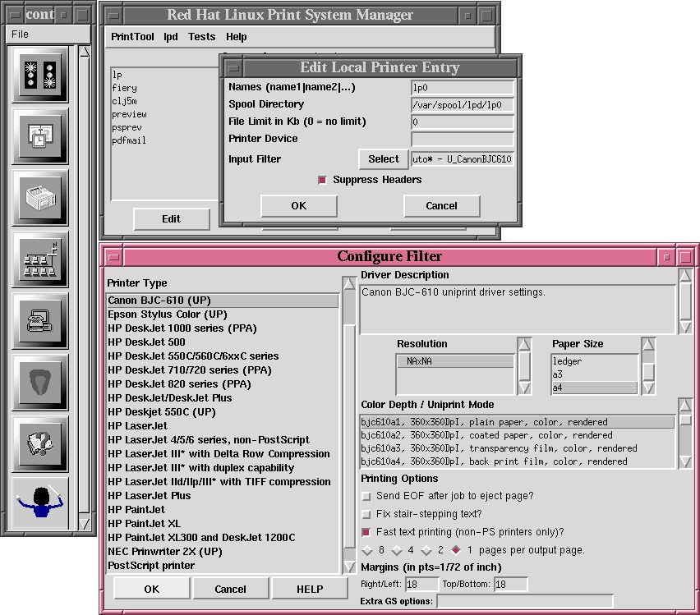The image size is (700, 615).
Task: Click the Extra GS options field
Action: [x=524, y=601]
